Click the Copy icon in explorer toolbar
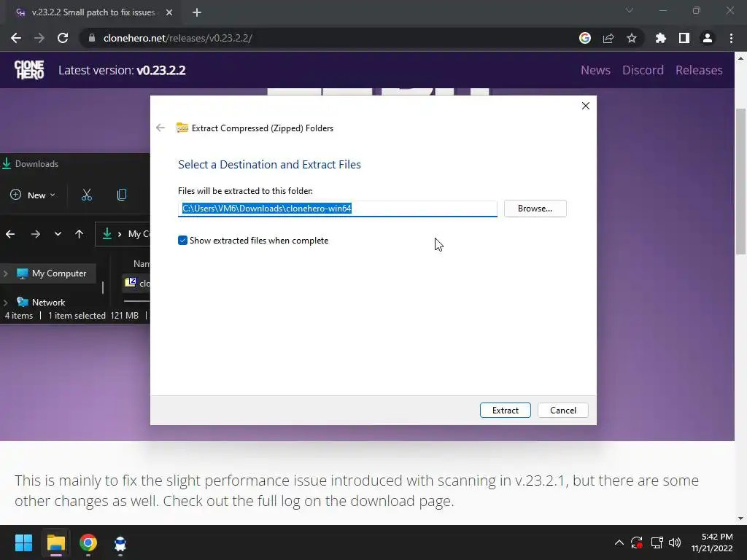747x560 pixels. coord(122,195)
